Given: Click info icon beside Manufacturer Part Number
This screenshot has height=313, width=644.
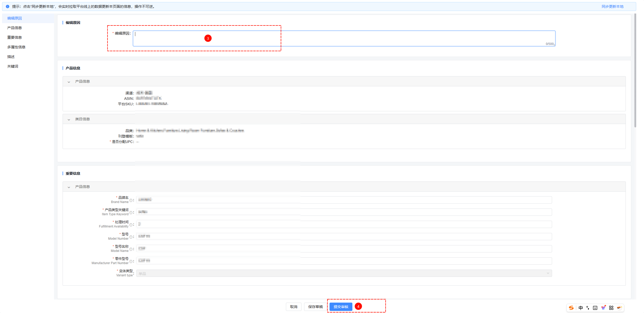Looking at the screenshot, I should point(131,261).
